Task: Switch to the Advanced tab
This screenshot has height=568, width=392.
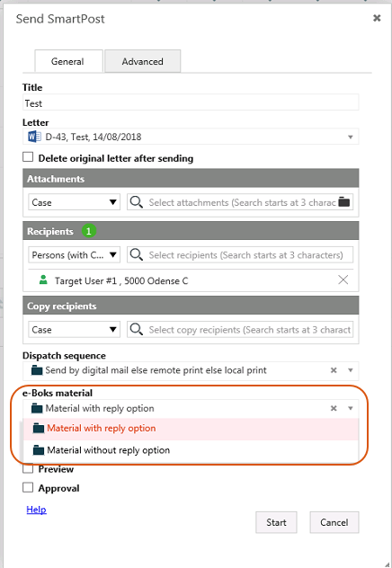Action: (x=142, y=61)
